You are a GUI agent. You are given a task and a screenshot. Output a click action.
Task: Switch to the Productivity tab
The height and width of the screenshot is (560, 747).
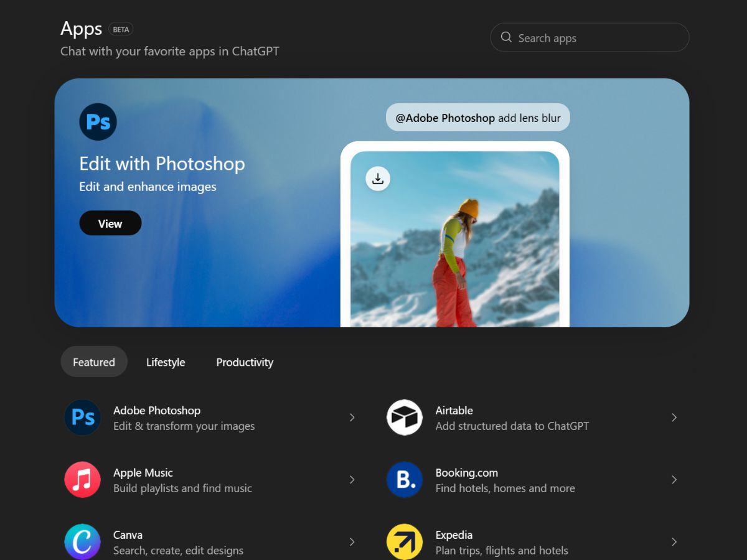[x=245, y=362]
